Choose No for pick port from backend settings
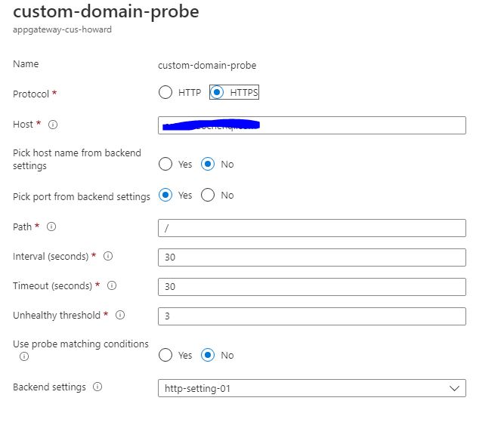Viewport: 504px width, 447px height. (x=208, y=196)
